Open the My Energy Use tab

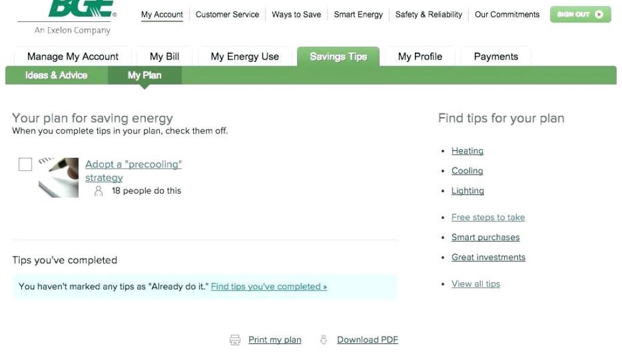[x=245, y=56]
